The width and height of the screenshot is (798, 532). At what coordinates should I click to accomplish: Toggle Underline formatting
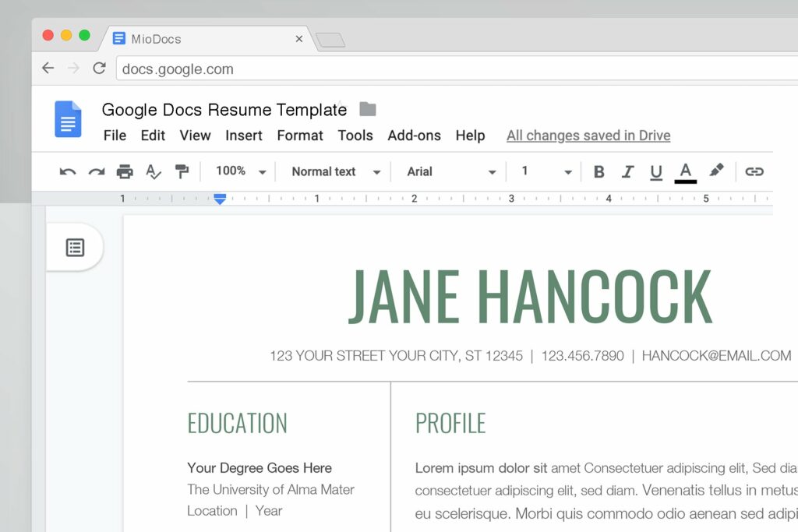click(x=656, y=172)
